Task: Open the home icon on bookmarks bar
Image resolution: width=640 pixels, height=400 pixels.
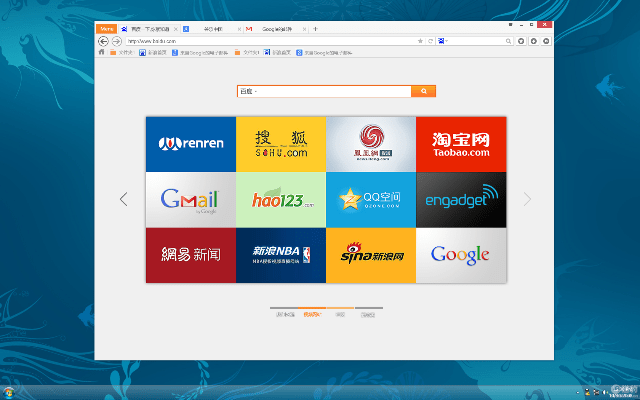Action: 101,52
